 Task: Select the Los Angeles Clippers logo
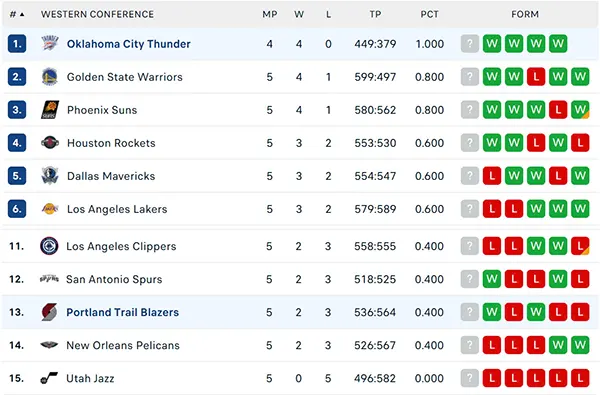[x=49, y=246]
